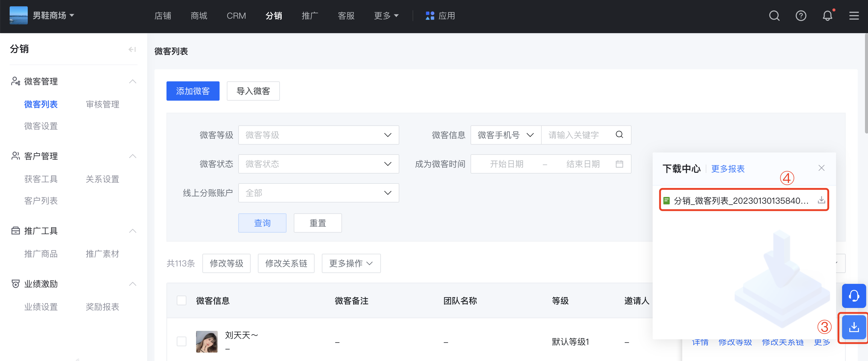Open the customer service headset button
This screenshot has width=868, height=361.
[x=854, y=296]
